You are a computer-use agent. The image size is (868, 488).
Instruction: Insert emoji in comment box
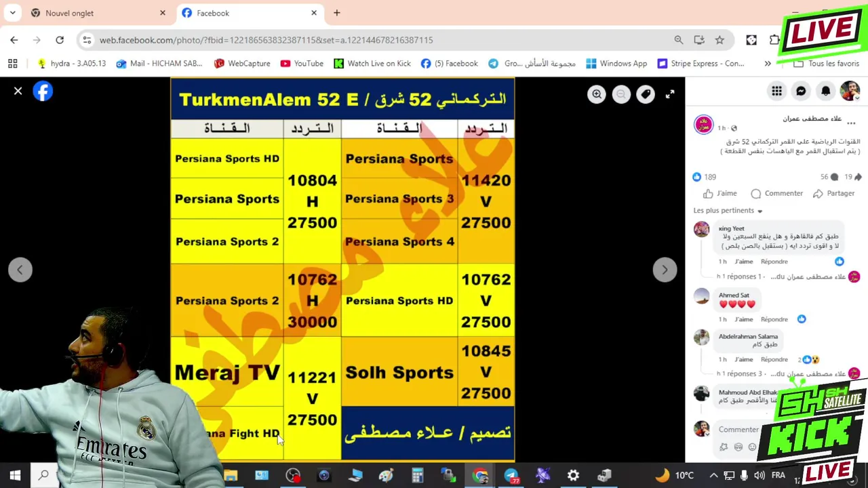click(x=752, y=447)
